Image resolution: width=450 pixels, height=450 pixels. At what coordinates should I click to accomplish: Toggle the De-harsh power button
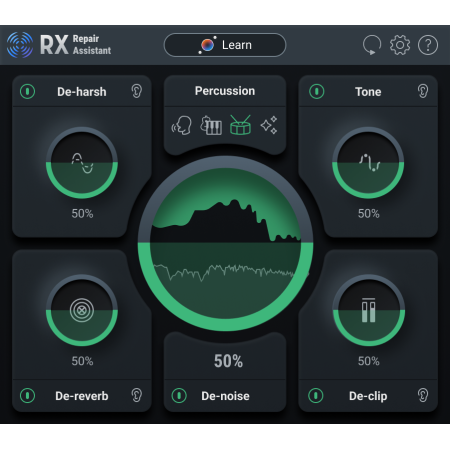pyautogui.click(x=27, y=91)
